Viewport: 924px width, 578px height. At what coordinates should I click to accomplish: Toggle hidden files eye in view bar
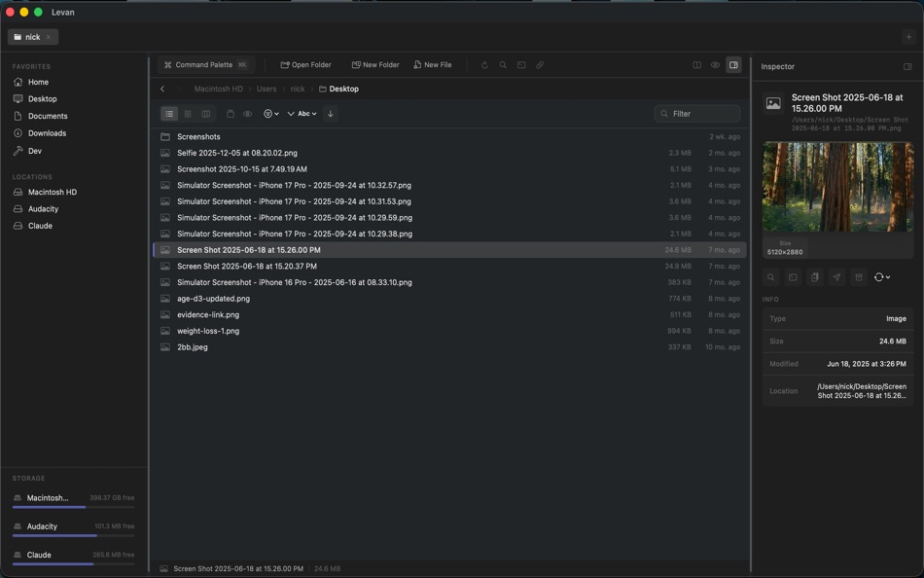point(247,114)
